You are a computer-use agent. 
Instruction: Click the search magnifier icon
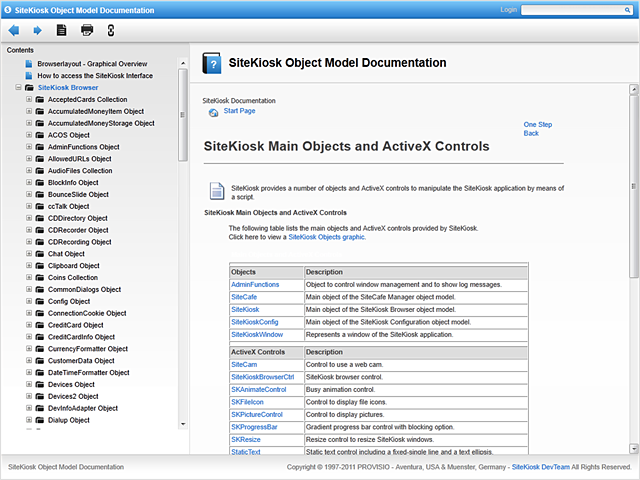(x=626, y=10)
